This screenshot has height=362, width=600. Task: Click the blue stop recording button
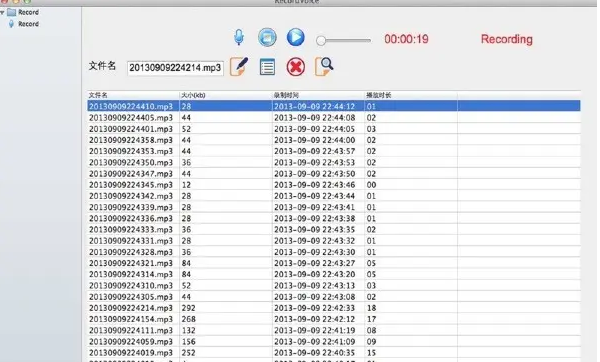click(x=267, y=37)
